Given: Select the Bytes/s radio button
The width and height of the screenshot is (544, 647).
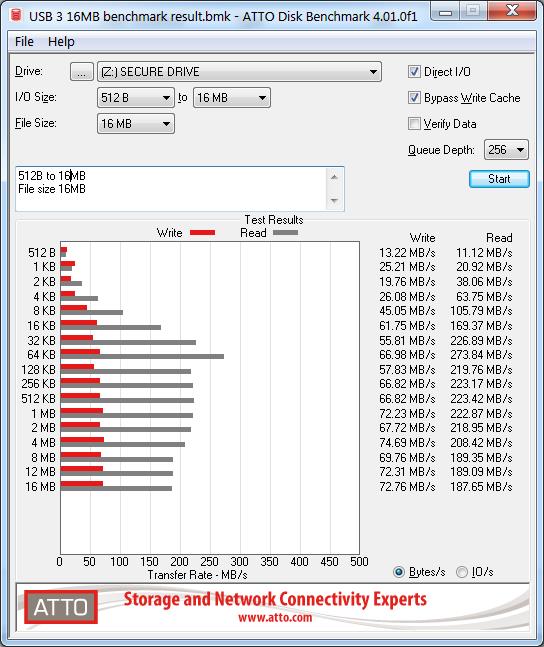Looking at the screenshot, I should click(399, 572).
